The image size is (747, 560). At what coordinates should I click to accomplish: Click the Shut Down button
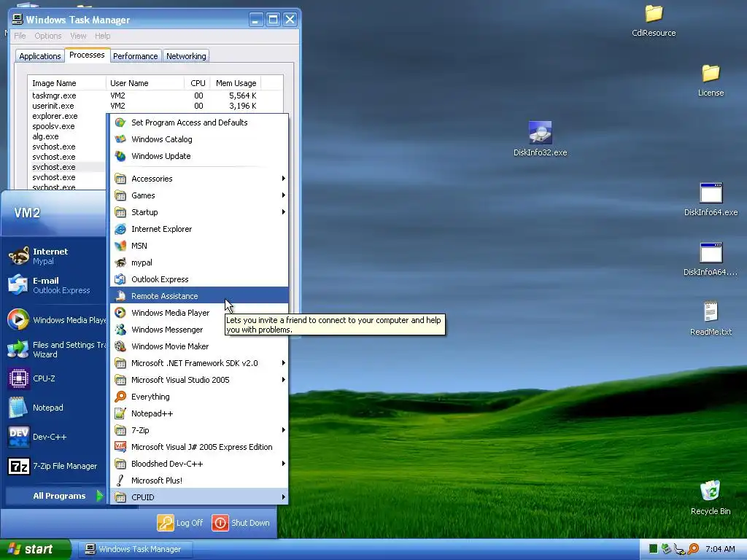pyautogui.click(x=241, y=522)
